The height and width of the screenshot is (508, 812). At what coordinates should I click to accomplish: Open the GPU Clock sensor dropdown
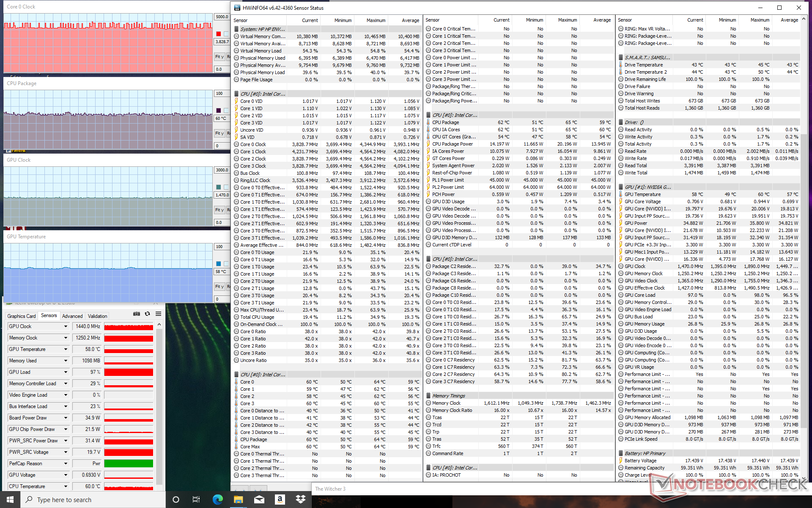[x=66, y=326]
